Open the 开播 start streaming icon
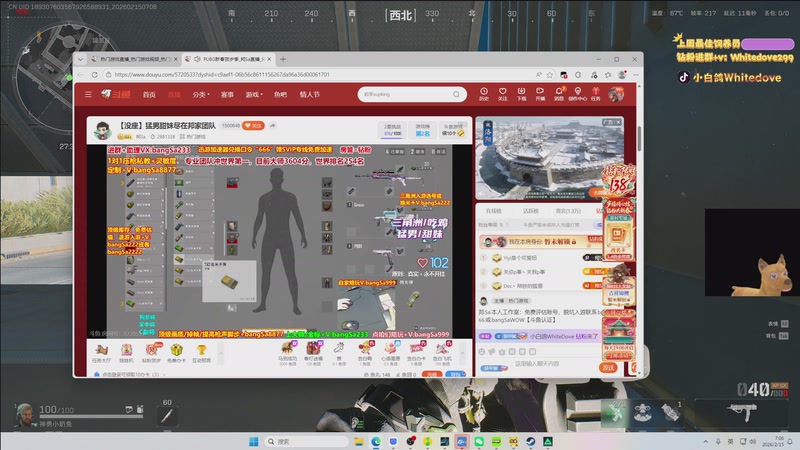This screenshot has width=800, height=450. click(x=540, y=94)
